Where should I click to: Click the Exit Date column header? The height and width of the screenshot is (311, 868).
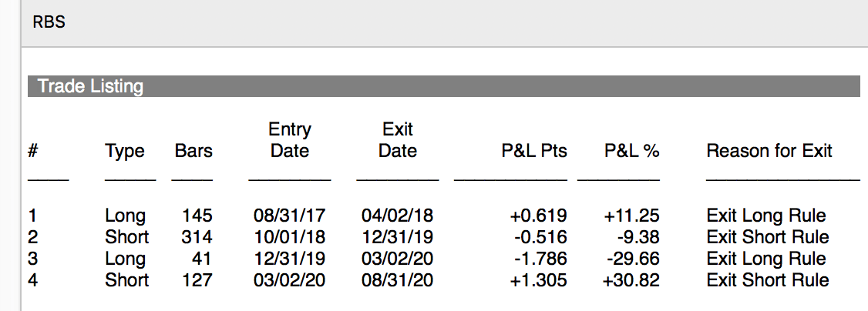398,140
